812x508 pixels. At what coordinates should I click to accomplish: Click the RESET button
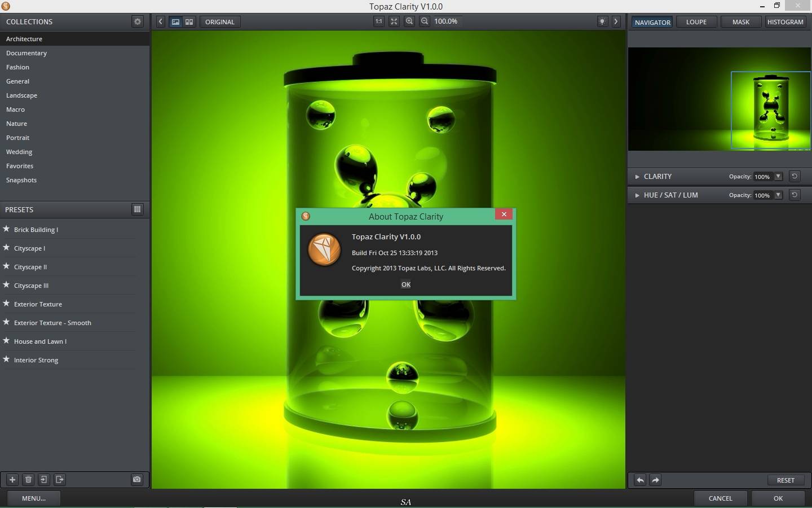click(785, 480)
